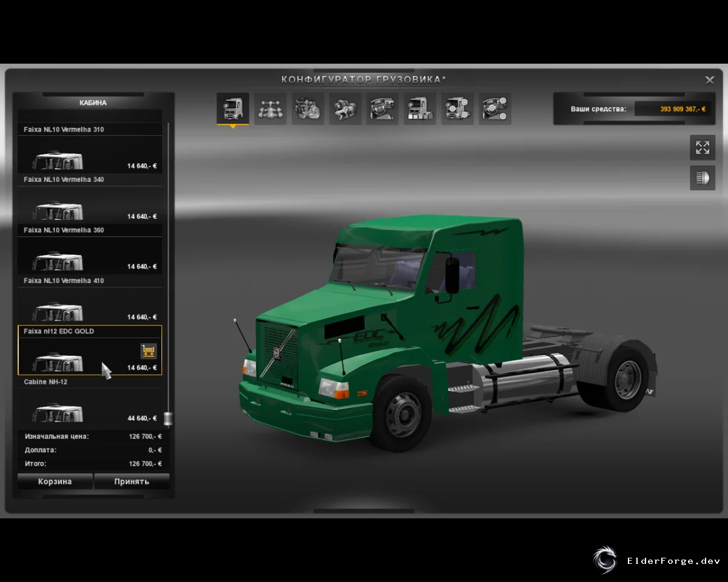Open the exterior accessories category
728x582 pixels.
pos(457,109)
